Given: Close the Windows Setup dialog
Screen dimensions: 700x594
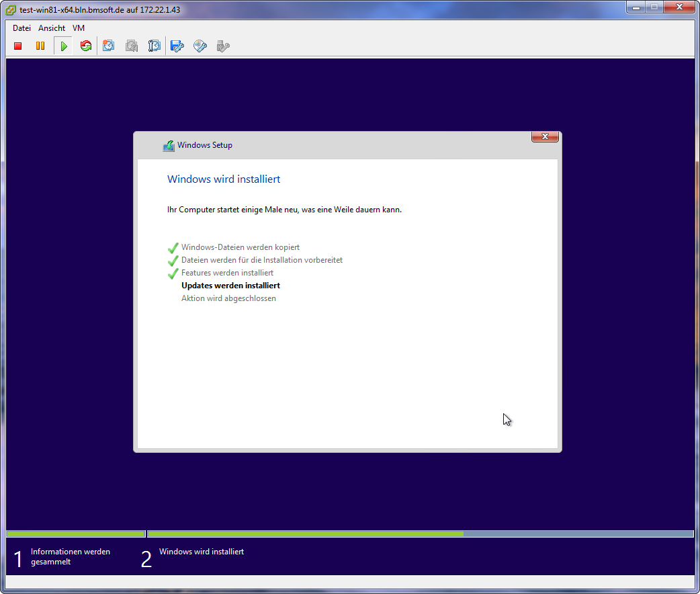Looking at the screenshot, I should click(545, 136).
